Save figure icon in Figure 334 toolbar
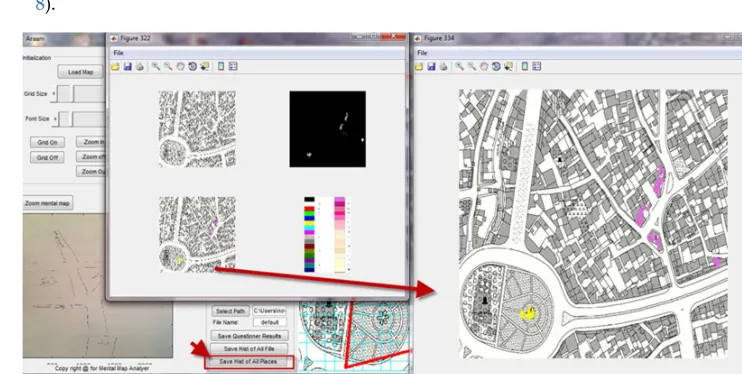Screen dimensions: 742x374 tap(431, 67)
